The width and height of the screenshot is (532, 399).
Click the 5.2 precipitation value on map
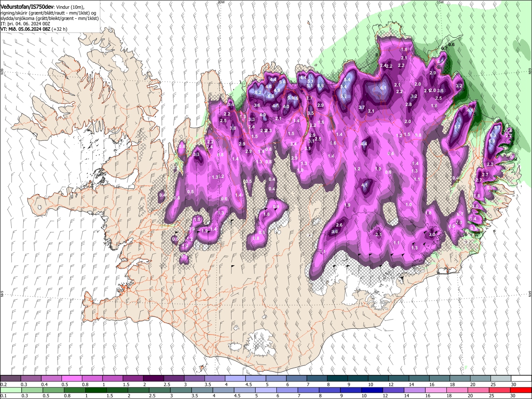[343, 96]
